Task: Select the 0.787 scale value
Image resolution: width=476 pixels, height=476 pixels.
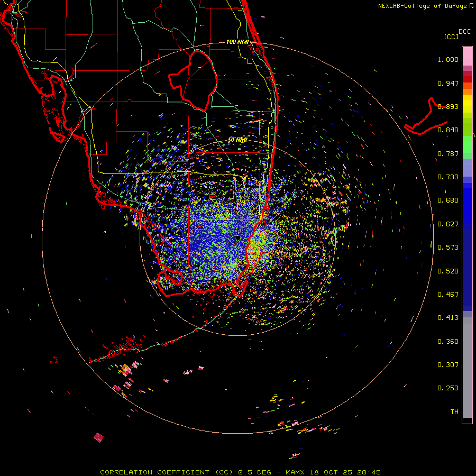Action: pos(448,153)
